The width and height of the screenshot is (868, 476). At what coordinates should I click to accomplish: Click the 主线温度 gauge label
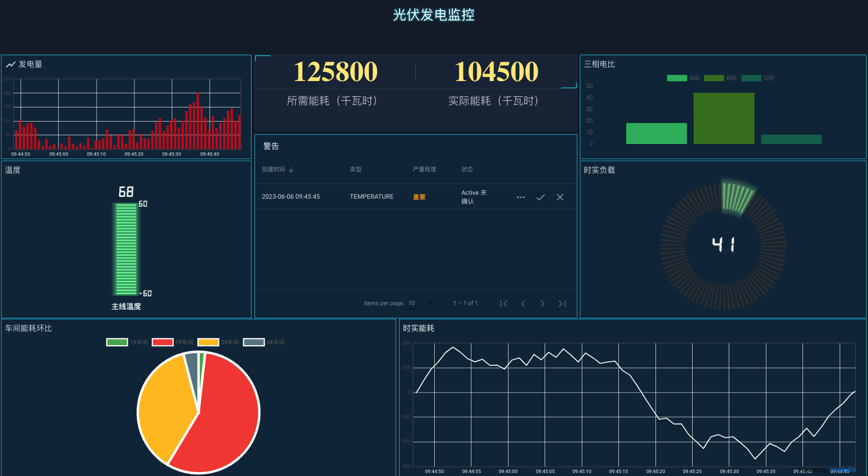click(126, 307)
